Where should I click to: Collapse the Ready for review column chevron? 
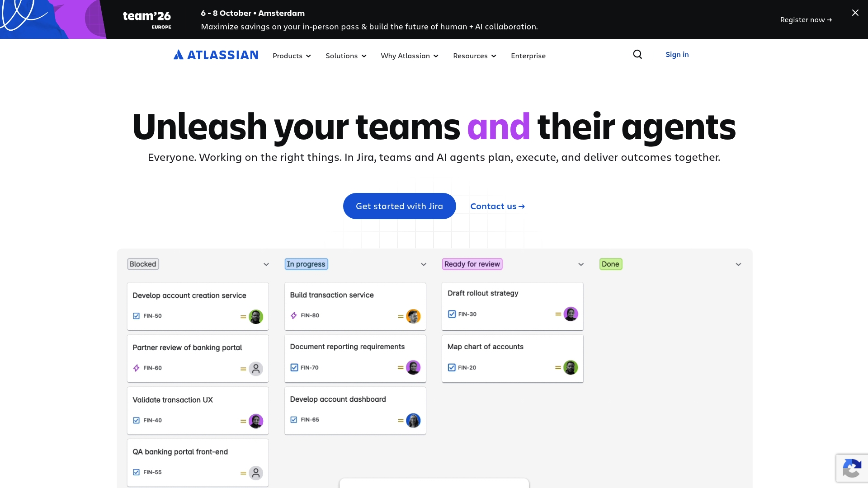[581, 264]
